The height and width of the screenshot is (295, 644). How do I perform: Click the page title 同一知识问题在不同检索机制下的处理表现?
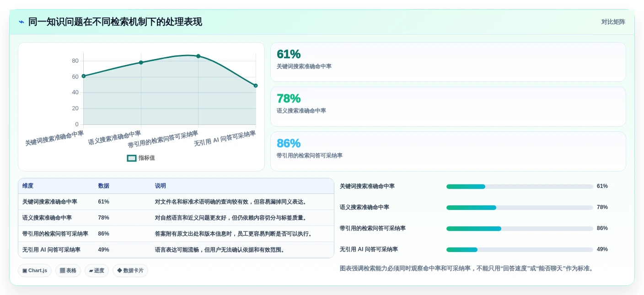[115, 22]
